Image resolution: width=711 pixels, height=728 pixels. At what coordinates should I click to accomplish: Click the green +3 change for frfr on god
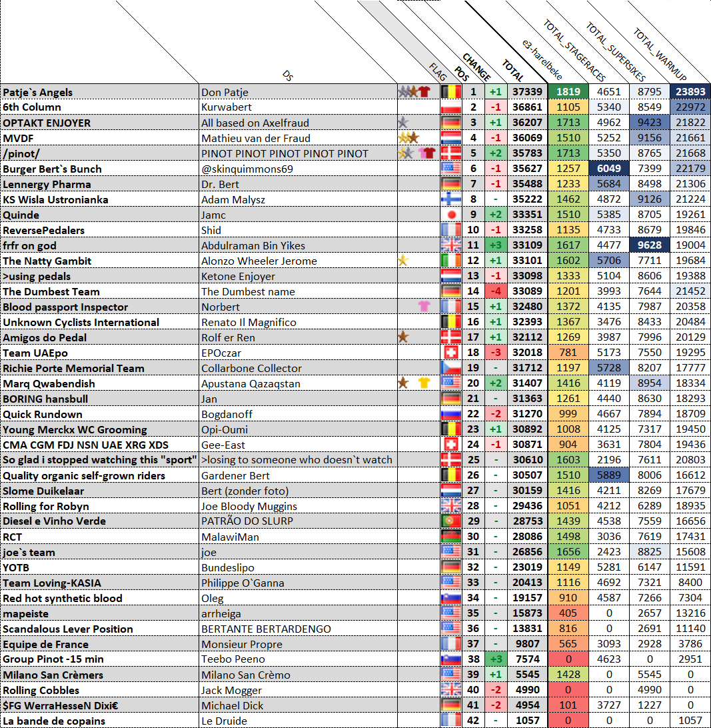496,245
